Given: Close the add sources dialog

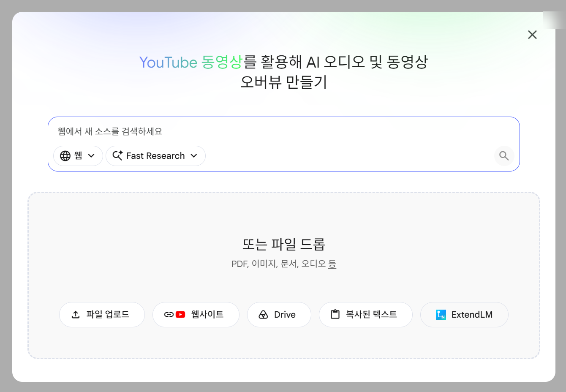Looking at the screenshot, I should [532, 35].
